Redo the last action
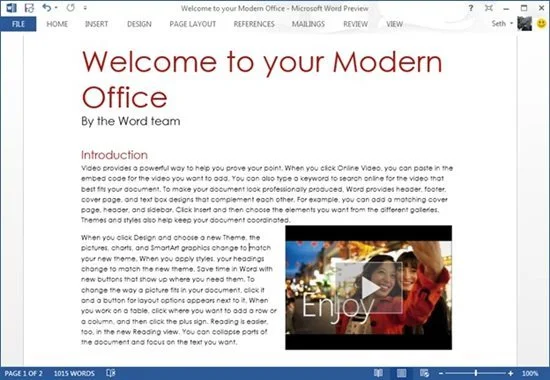Viewport: 550px width, 380px height. click(71, 7)
